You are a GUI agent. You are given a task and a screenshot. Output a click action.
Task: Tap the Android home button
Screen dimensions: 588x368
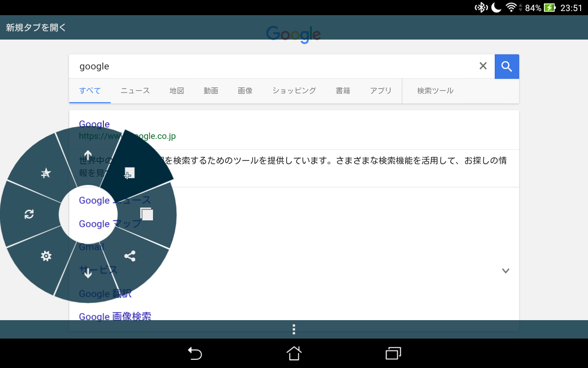tap(294, 353)
